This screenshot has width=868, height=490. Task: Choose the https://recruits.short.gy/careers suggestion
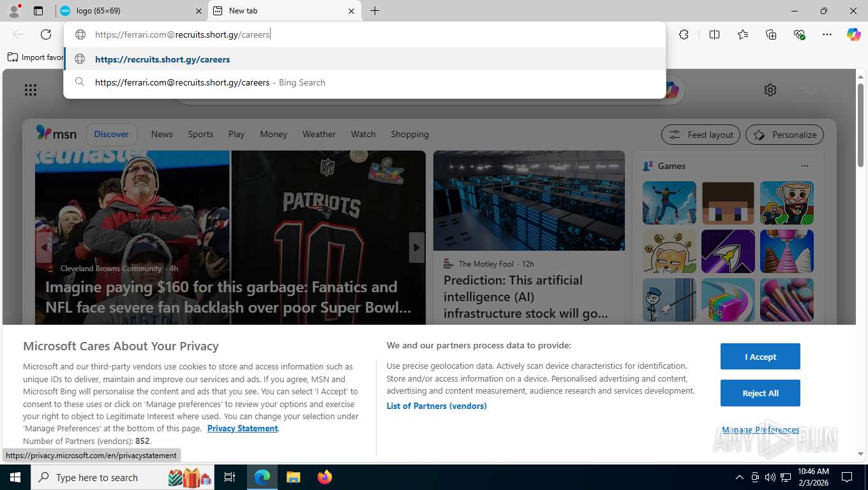point(364,59)
